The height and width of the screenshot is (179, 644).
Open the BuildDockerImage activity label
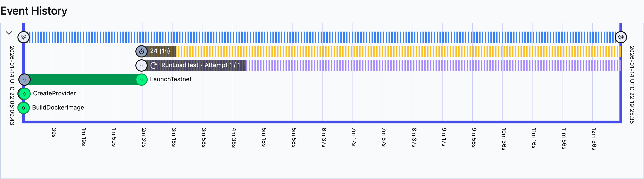[58, 108]
